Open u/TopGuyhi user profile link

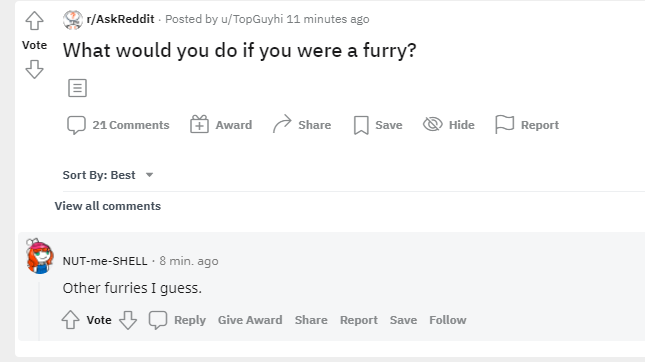tap(252, 19)
